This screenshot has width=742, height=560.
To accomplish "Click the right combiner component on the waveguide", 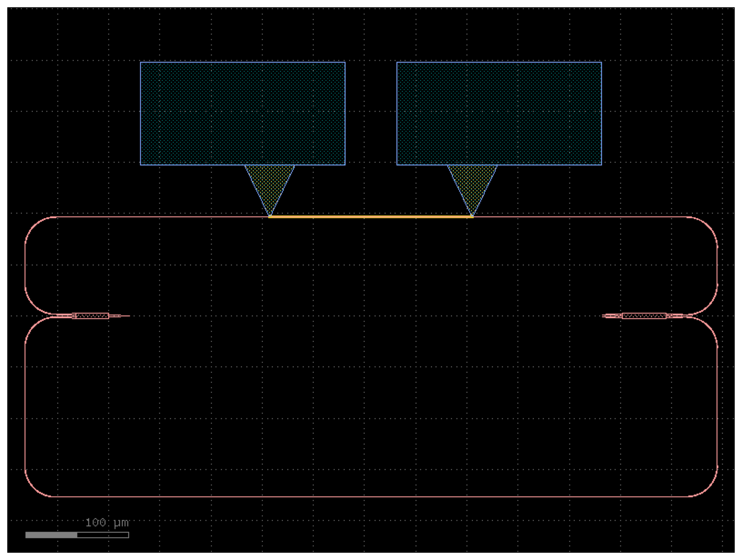I will click(644, 316).
